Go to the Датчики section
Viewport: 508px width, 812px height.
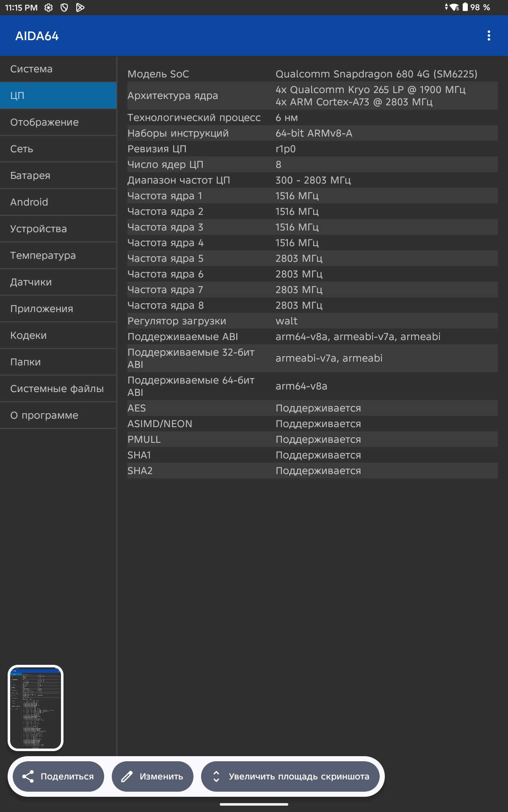[x=58, y=282]
